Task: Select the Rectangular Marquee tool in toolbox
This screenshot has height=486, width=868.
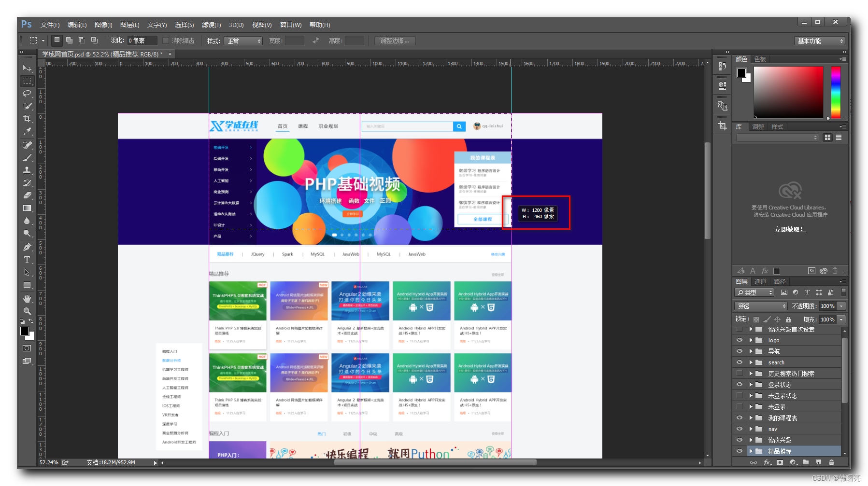Action: point(27,81)
